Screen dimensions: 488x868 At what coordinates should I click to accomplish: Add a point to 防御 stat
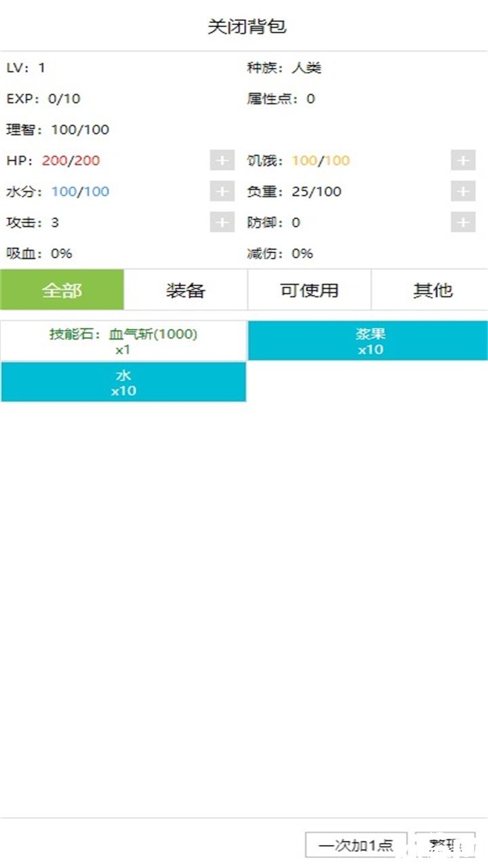click(463, 222)
